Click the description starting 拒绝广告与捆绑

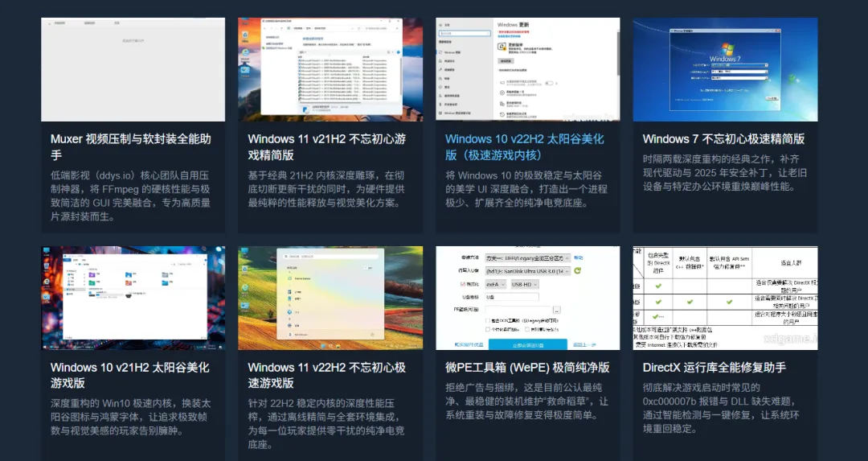pyautogui.click(x=526, y=401)
